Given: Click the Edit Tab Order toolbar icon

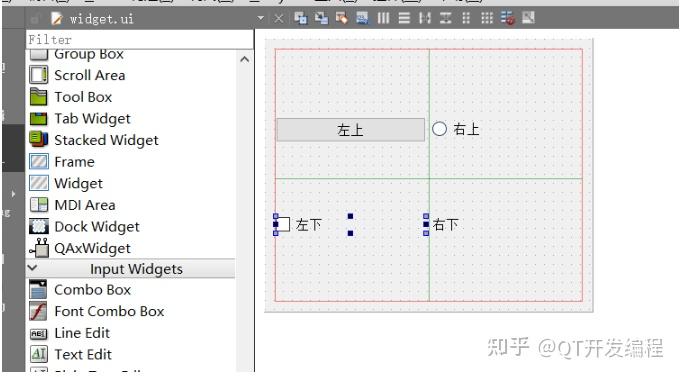Looking at the screenshot, I should (362, 18).
